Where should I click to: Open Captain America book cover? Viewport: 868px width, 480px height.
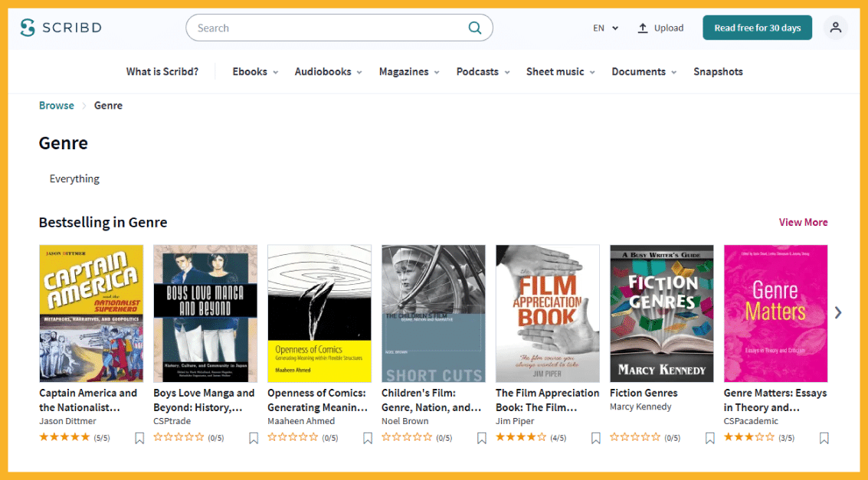pos(91,314)
